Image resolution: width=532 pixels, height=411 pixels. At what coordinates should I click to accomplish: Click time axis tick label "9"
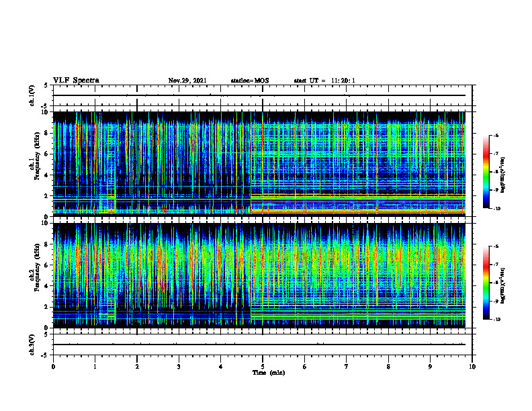pyautogui.click(x=430, y=367)
